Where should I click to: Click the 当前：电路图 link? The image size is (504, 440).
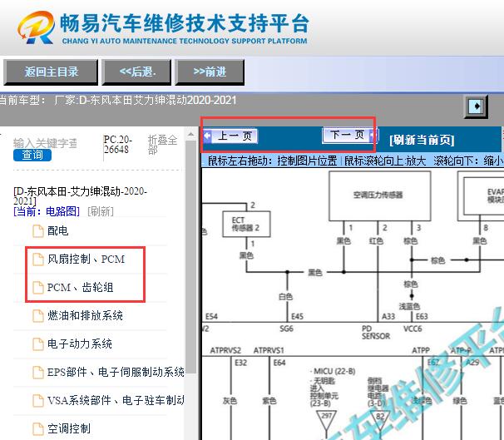click(47, 211)
